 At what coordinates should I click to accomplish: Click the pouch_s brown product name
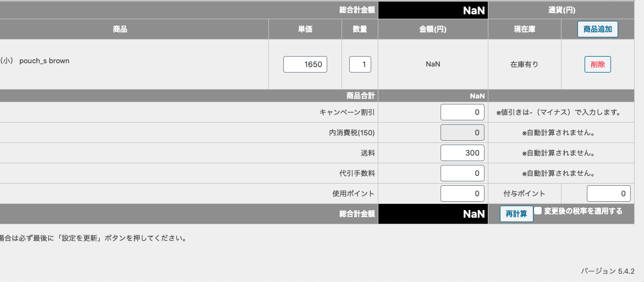click(x=45, y=61)
